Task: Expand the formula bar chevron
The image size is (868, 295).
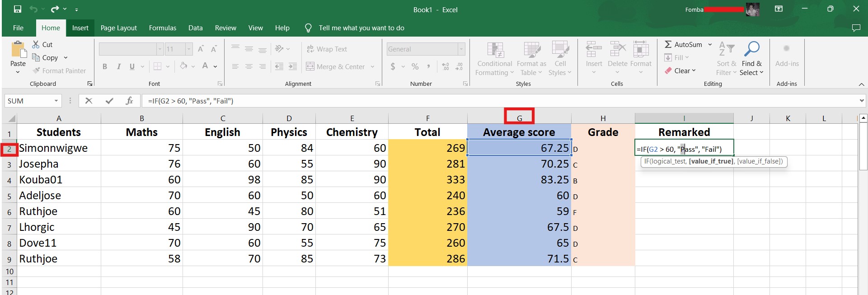Action: (861, 101)
